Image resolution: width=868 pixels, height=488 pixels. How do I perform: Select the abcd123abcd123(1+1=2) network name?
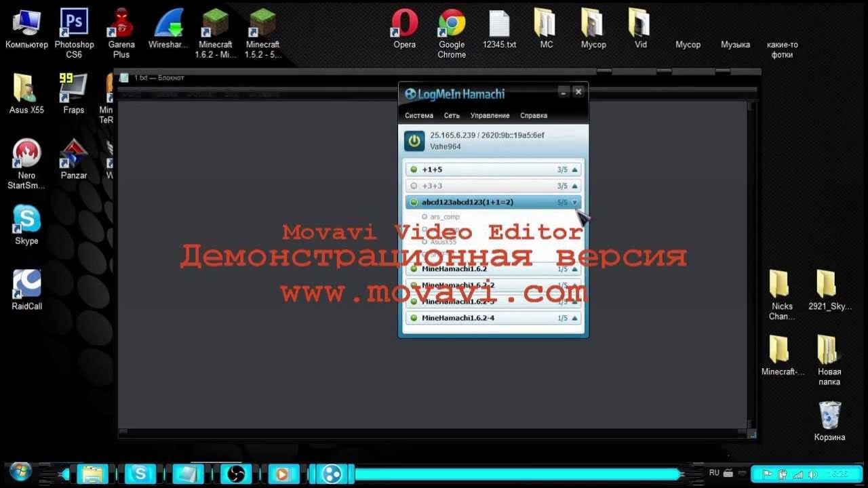point(467,202)
